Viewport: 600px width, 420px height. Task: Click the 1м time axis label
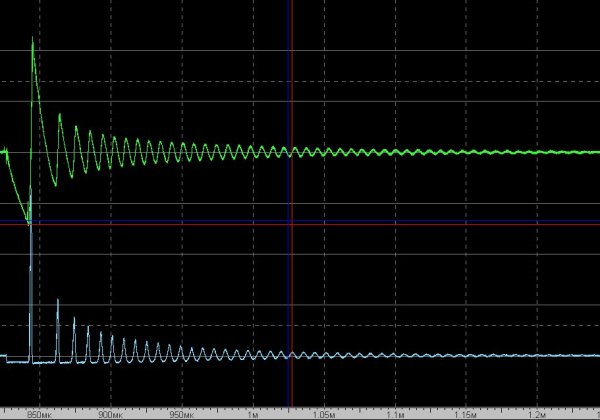253,412
